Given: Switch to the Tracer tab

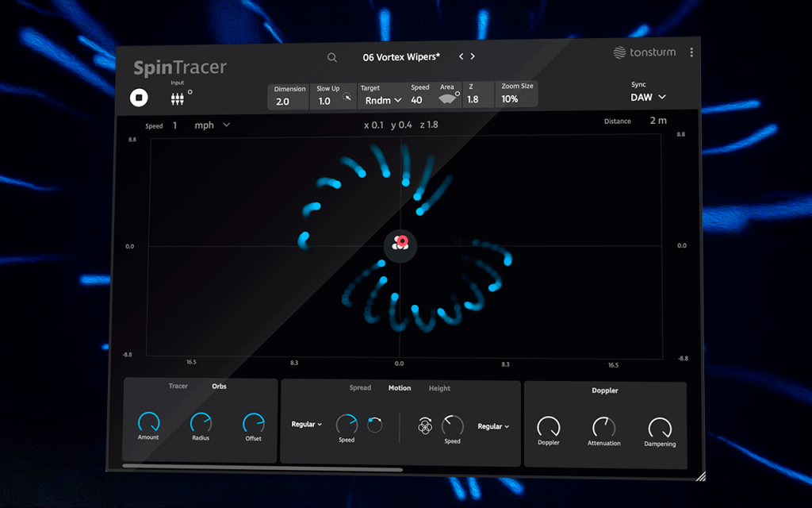Looking at the screenshot, I should pos(178,386).
